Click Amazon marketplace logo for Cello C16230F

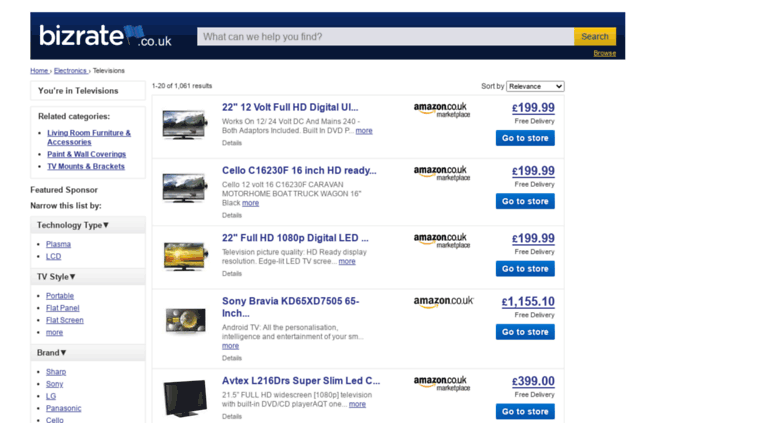(x=442, y=173)
